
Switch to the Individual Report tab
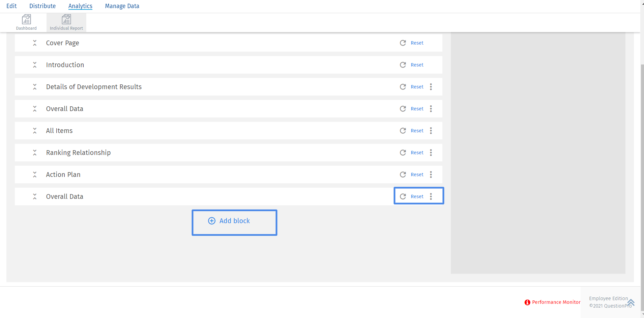tap(66, 21)
